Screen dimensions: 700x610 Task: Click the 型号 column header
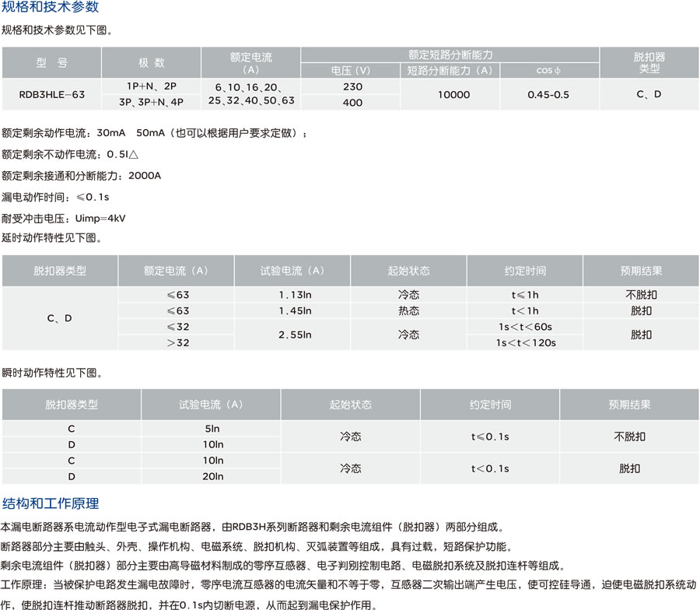pos(52,63)
